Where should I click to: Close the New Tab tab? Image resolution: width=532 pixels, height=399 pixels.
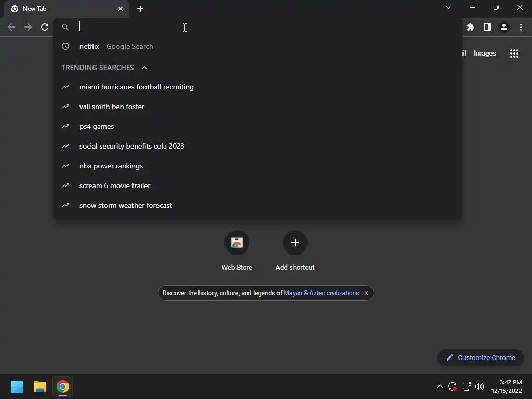121,9
